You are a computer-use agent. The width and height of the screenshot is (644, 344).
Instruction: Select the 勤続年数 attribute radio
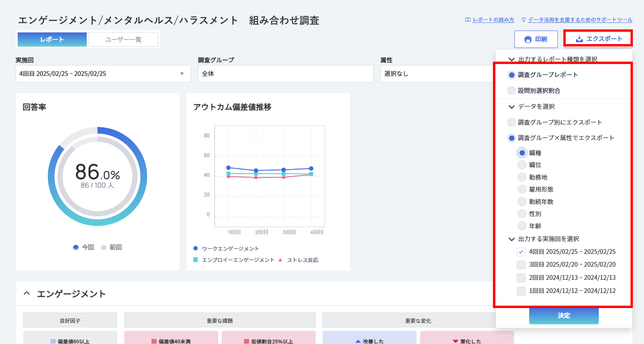coord(522,201)
